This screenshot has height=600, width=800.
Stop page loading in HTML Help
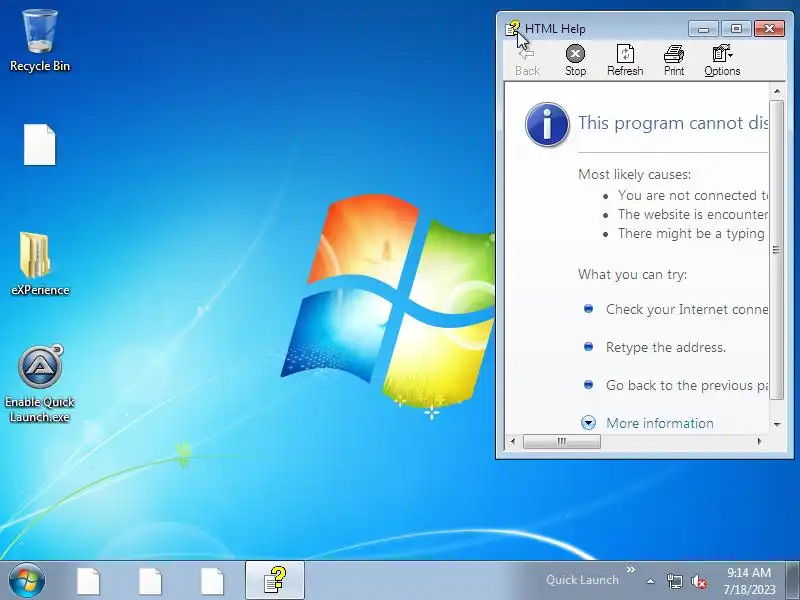coord(575,61)
